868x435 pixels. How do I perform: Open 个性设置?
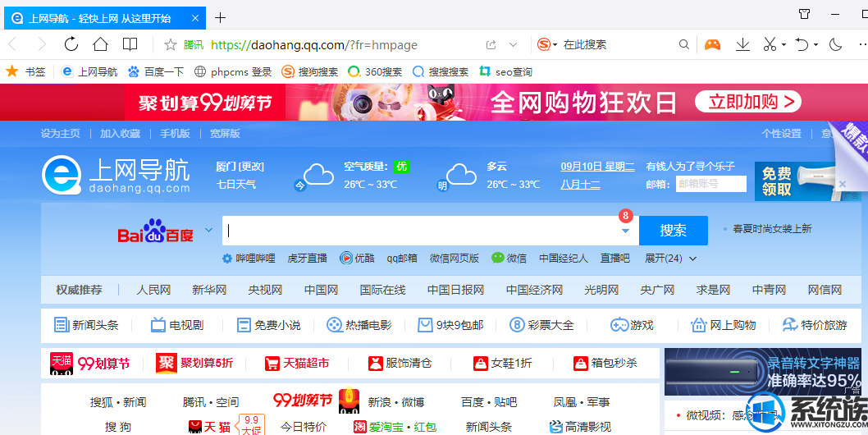click(781, 134)
